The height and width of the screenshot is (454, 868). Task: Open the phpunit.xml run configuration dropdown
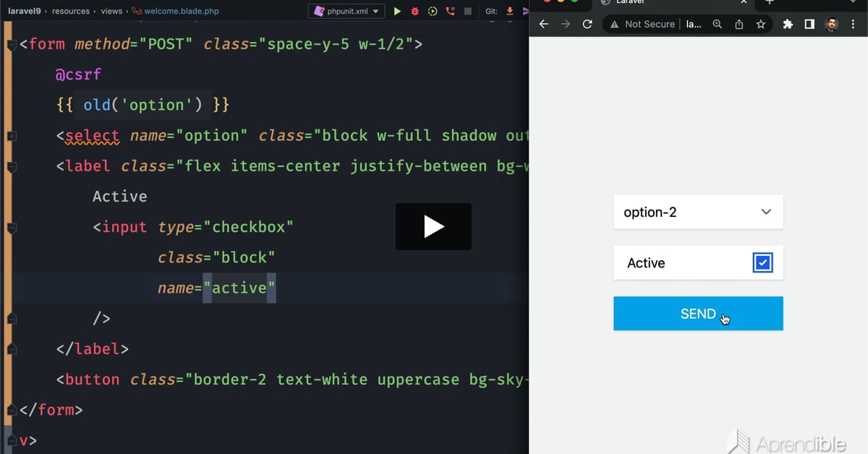(x=346, y=11)
